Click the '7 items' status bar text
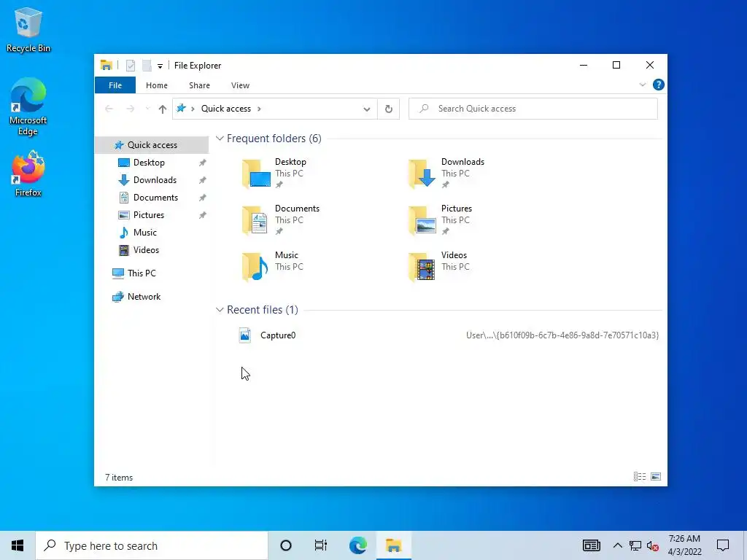The width and height of the screenshot is (747, 560). (x=119, y=478)
